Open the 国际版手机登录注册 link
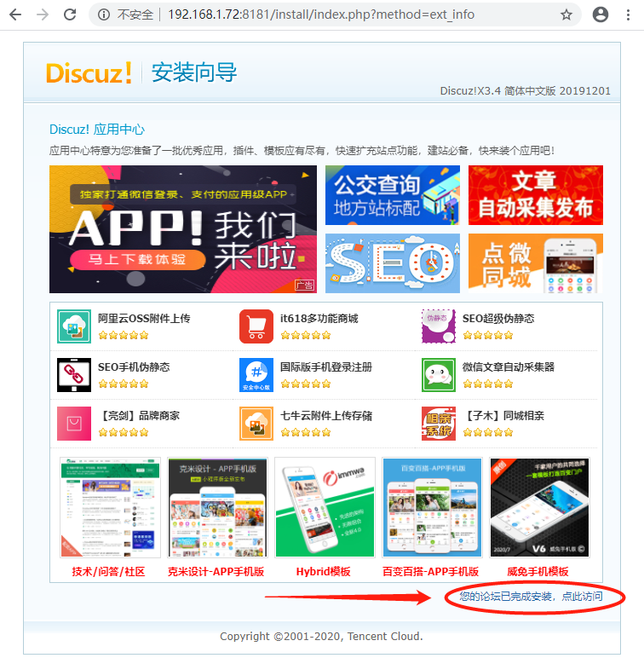644x658 pixels. 326,367
